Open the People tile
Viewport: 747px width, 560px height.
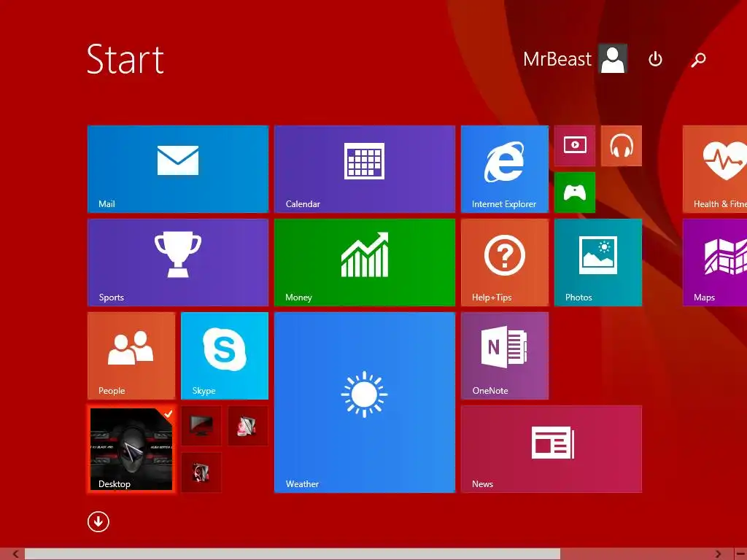coord(131,356)
